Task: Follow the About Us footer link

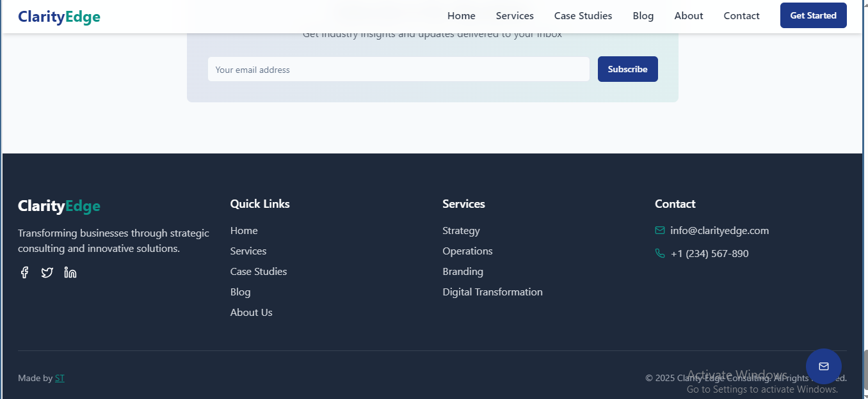Action: click(x=252, y=312)
